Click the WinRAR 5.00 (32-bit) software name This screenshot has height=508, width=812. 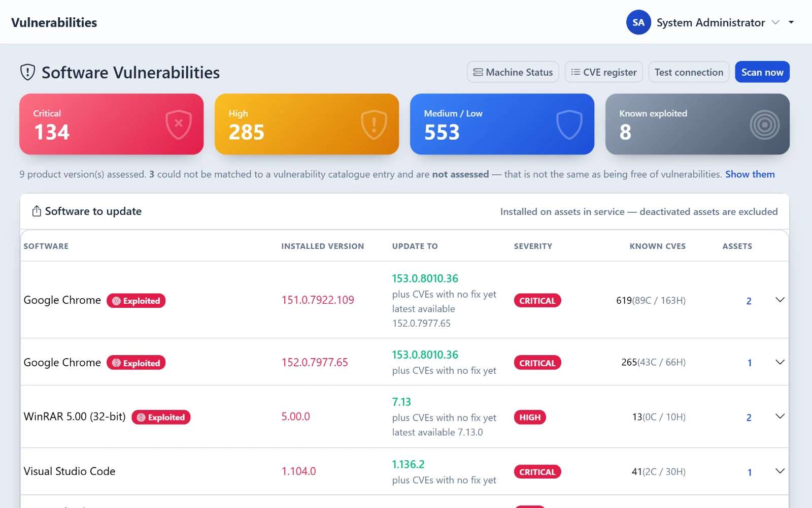coord(75,417)
